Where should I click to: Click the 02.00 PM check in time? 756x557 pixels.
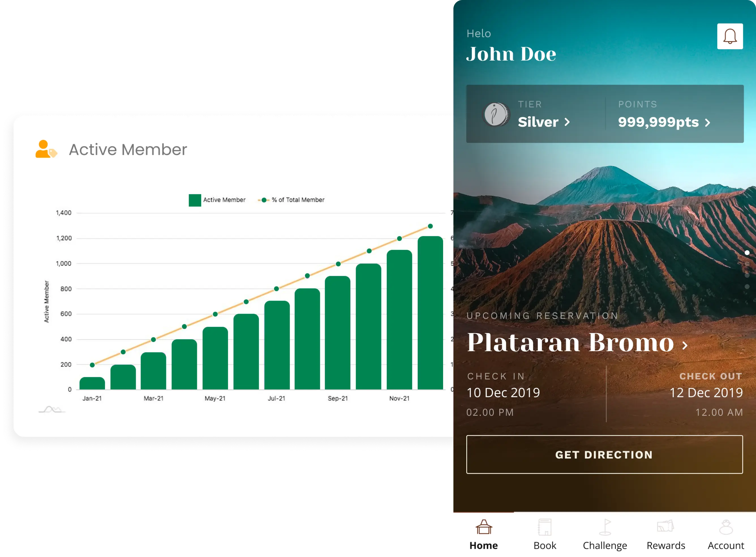point(490,412)
